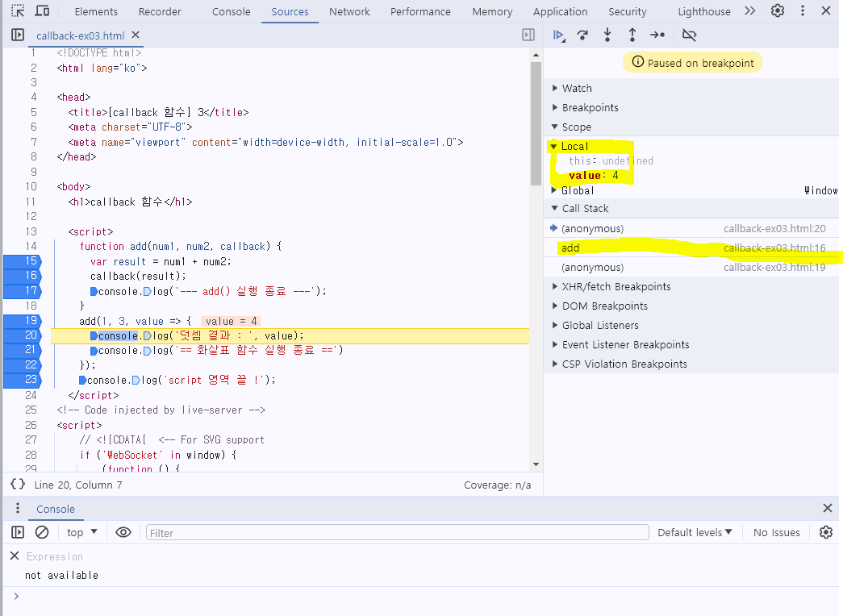843x616 pixels.
Task: Close the callback-ex03.html file tab
Action: [136, 35]
